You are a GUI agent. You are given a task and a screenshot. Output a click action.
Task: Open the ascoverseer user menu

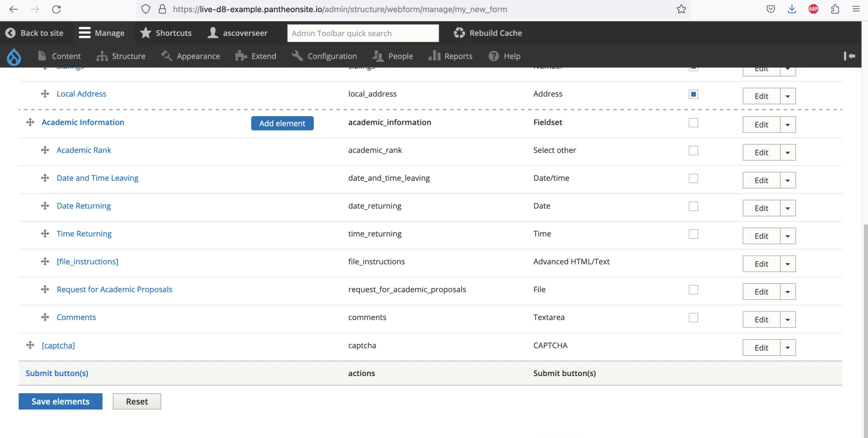[x=237, y=33]
